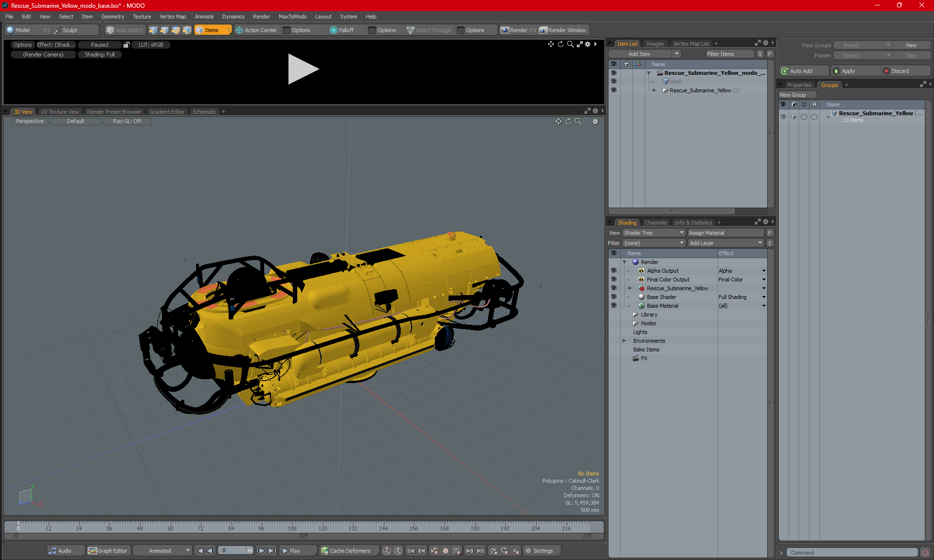Start preview render play triangle
This screenshot has height=560, width=934.
pos(303,69)
